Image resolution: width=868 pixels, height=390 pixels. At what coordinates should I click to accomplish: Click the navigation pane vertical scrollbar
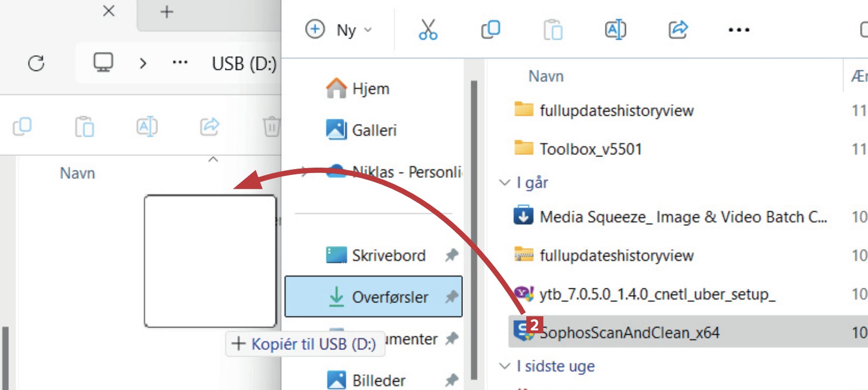(x=474, y=230)
